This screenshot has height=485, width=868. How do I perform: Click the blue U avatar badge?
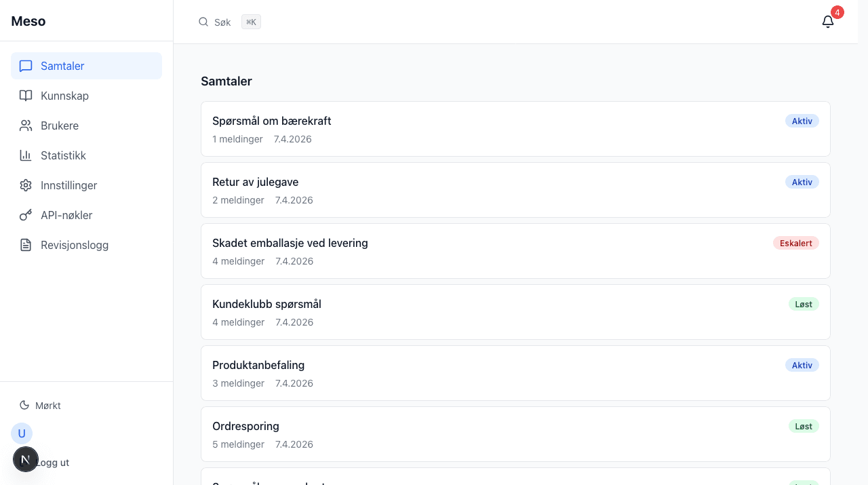[21, 433]
